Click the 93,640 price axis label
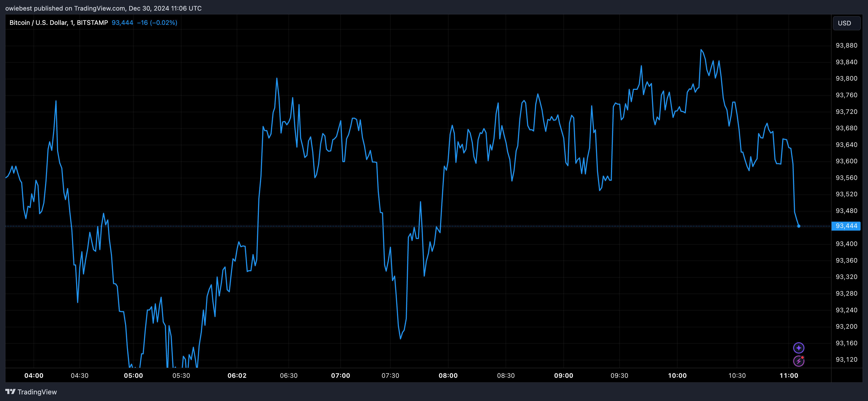868x401 pixels. (846, 144)
